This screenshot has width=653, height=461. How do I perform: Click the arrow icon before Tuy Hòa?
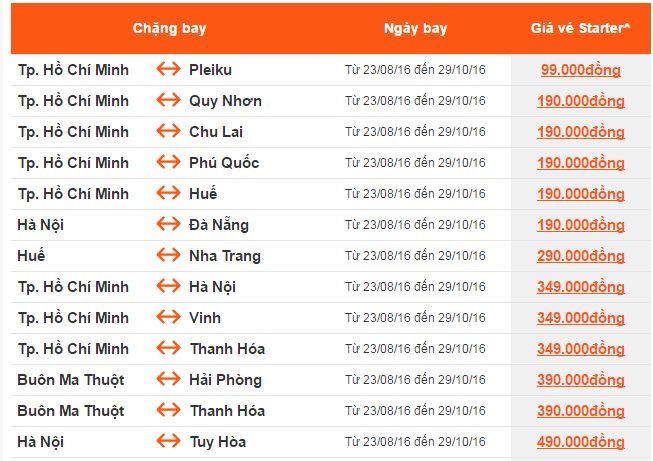pyautogui.click(x=167, y=442)
